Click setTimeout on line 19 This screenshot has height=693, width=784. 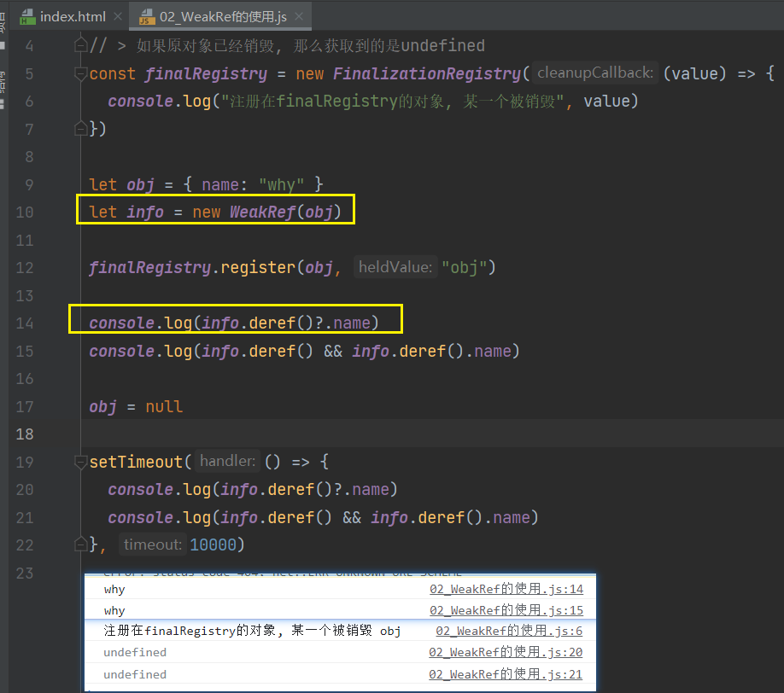coord(136,462)
